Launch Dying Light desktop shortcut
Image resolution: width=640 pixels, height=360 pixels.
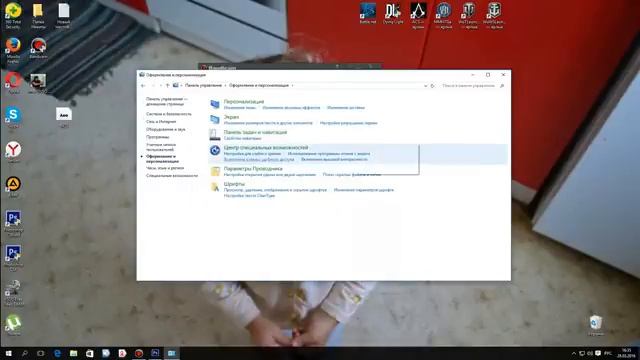pyautogui.click(x=393, y=13)
